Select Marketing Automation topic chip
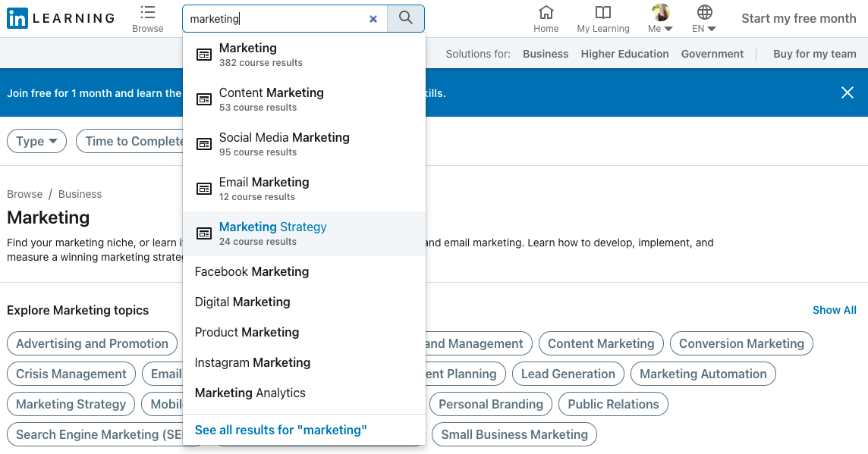 pyautogui.click(x=703, y=374)
